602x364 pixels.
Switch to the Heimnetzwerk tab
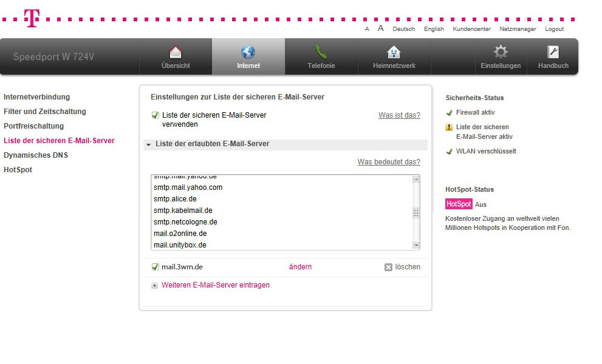(x=394, y=57)
